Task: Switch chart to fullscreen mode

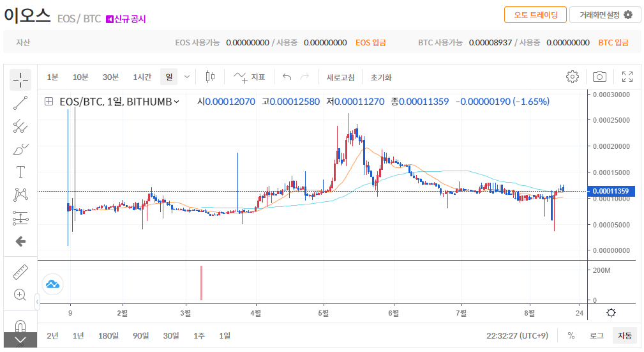Action: pyautogui.click(x=627, y=77)
